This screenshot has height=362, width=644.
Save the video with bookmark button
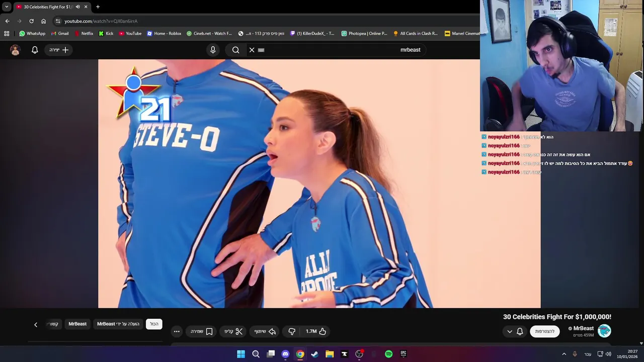point(202,331)
